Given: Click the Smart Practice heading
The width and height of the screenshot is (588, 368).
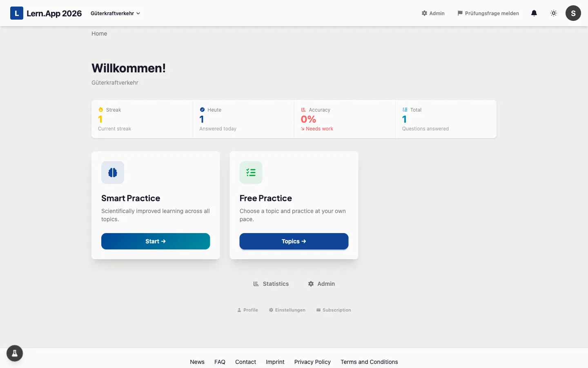Looking at the screenshot, I should pos(131,198).
